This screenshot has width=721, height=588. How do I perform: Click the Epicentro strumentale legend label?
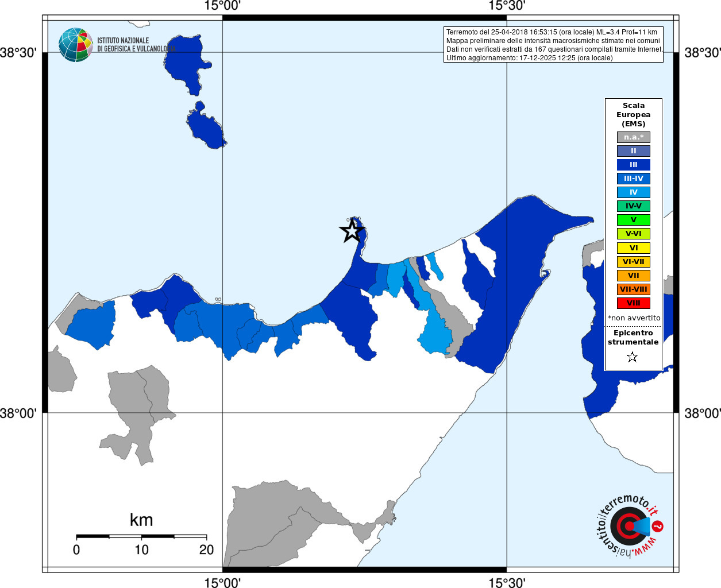coord(633,338)
